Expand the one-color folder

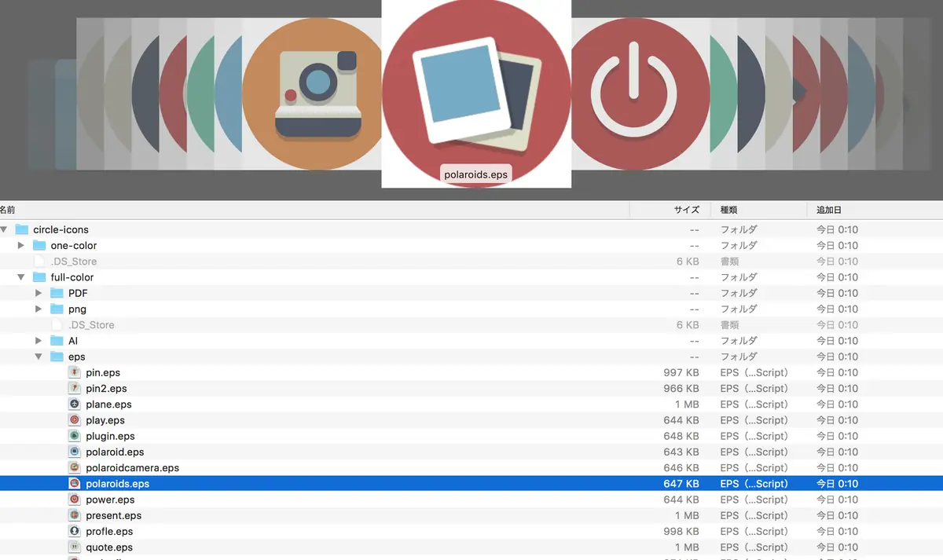pos(21,245)
